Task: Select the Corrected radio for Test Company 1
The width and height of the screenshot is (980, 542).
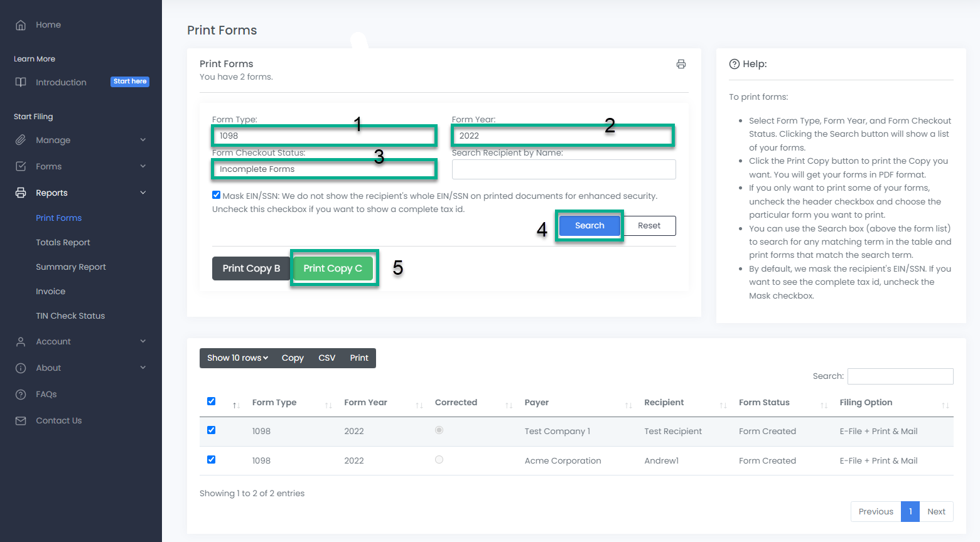Action: point(439,430)
